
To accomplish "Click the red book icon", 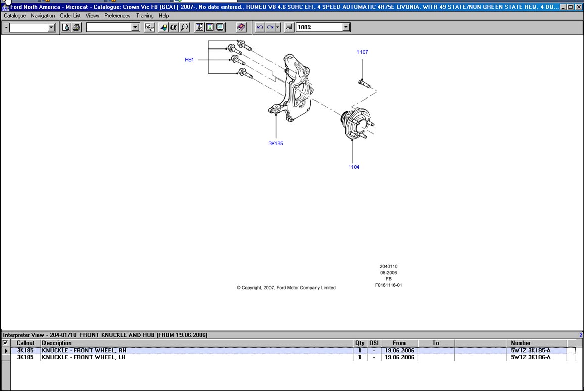I will click(x=241, y=27).
